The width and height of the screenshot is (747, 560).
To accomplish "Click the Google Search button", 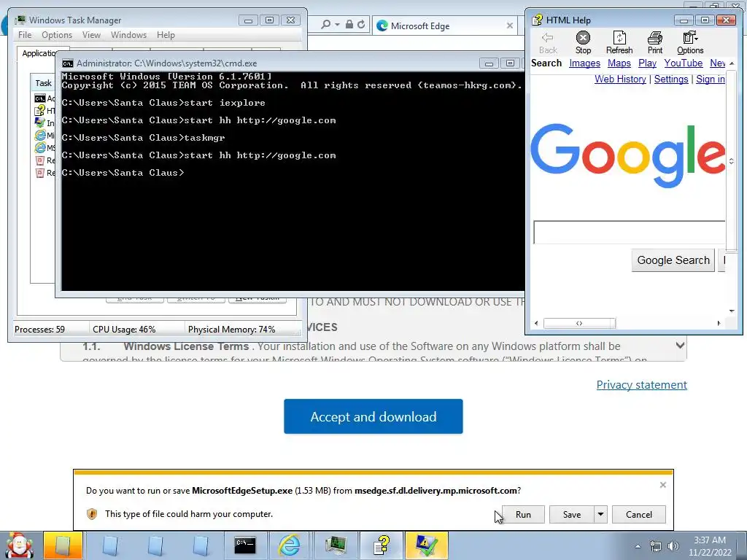I will [673, 260].
